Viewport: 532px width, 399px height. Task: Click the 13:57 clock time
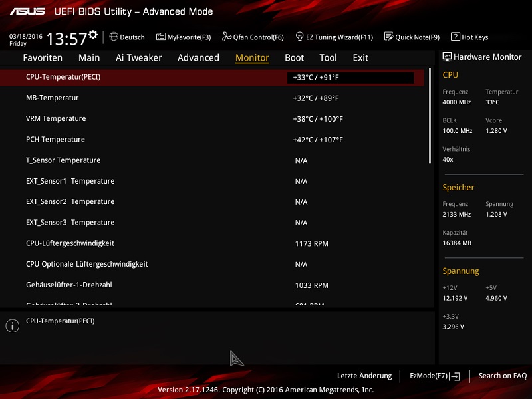pos(67,39)
